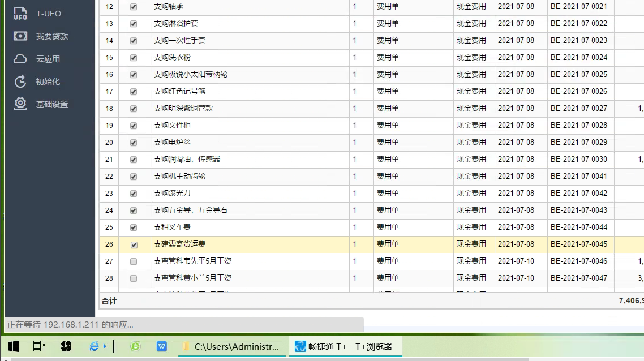Click voucher number BE-2021-07-0023
The width and height of the screenshot is (644, 361).
(579, 40)
